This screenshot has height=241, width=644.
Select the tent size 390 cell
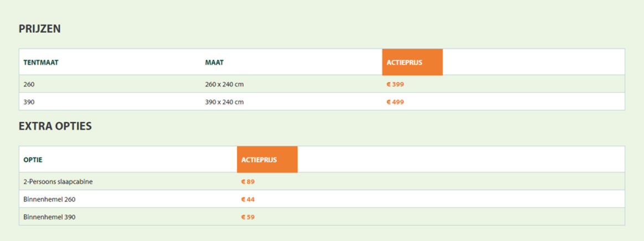(x=29, y=102)
